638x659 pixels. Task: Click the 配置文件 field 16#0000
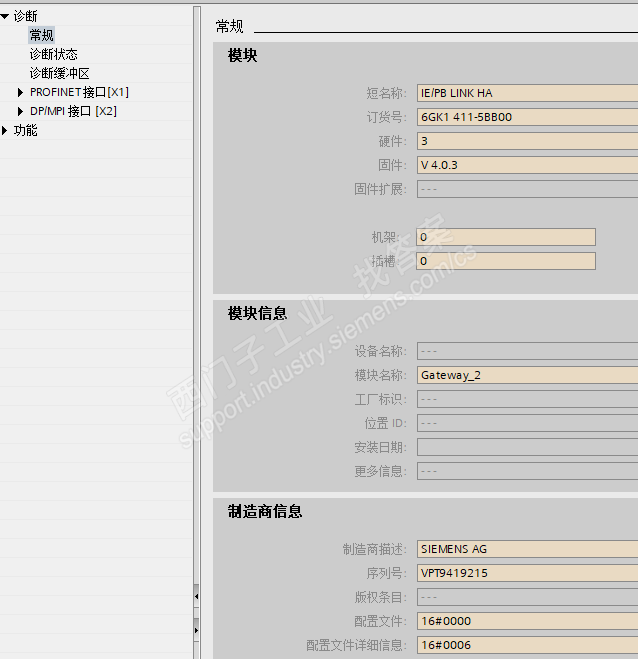pos(527,621)
